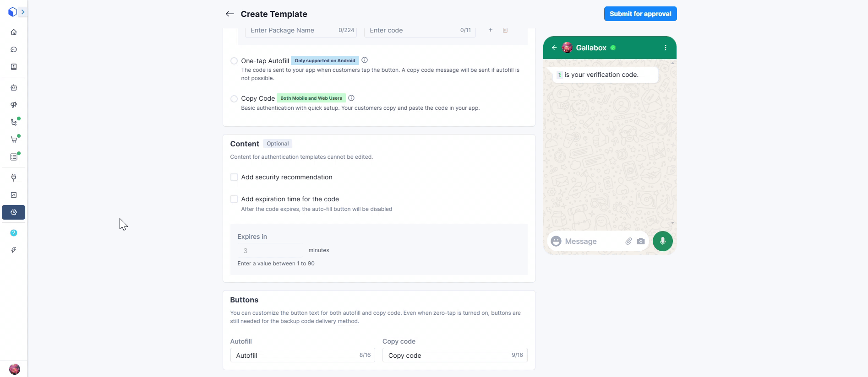Select the Copy Code radio option
The image size is (868, 377).
click(x=234, y=99)
